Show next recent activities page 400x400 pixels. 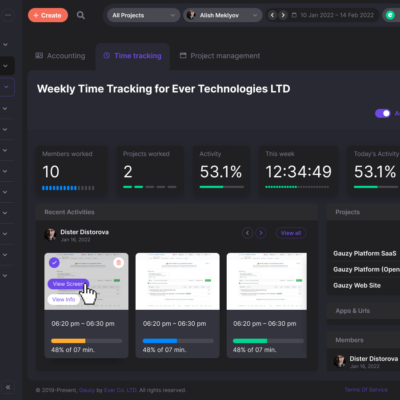(x=261, y=233)
